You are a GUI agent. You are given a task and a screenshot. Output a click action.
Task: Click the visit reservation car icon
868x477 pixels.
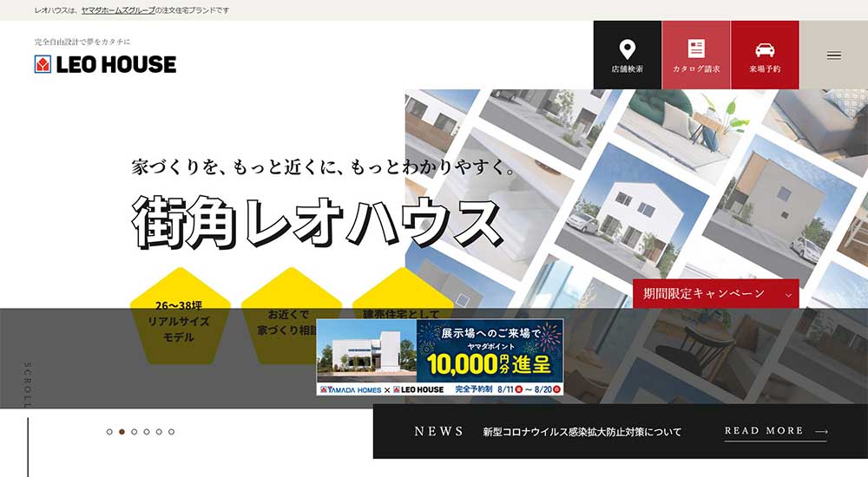coord(765,49)
